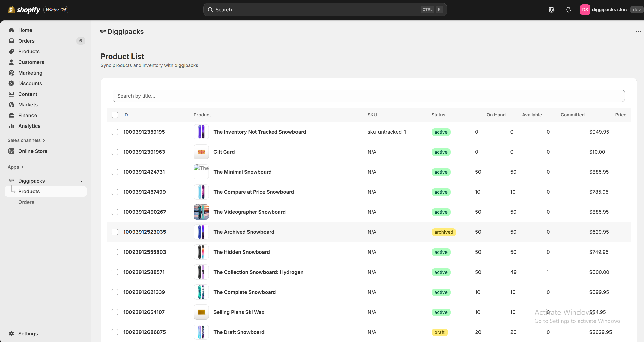The height and width of the screenshot is (342, 644).
Task: Go to Analytics in sidebar
Action: (x=29, y=126)
